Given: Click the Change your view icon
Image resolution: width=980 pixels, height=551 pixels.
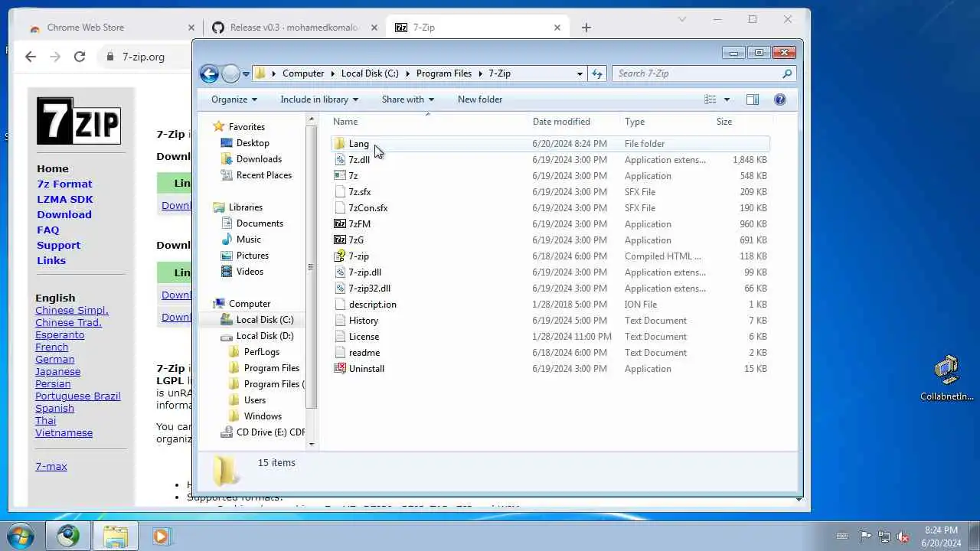Looking at the screenshot, I should point(710,99).
